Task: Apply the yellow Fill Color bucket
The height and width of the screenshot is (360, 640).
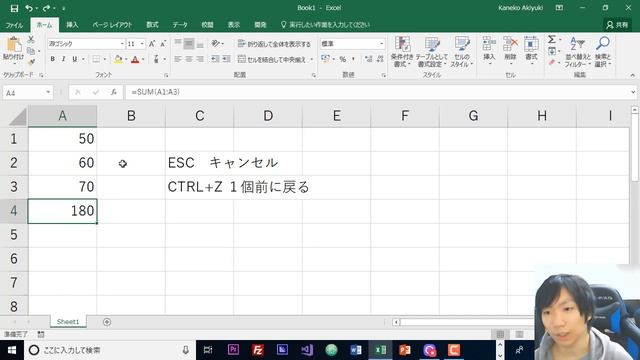Action: [x=118, y=60]
